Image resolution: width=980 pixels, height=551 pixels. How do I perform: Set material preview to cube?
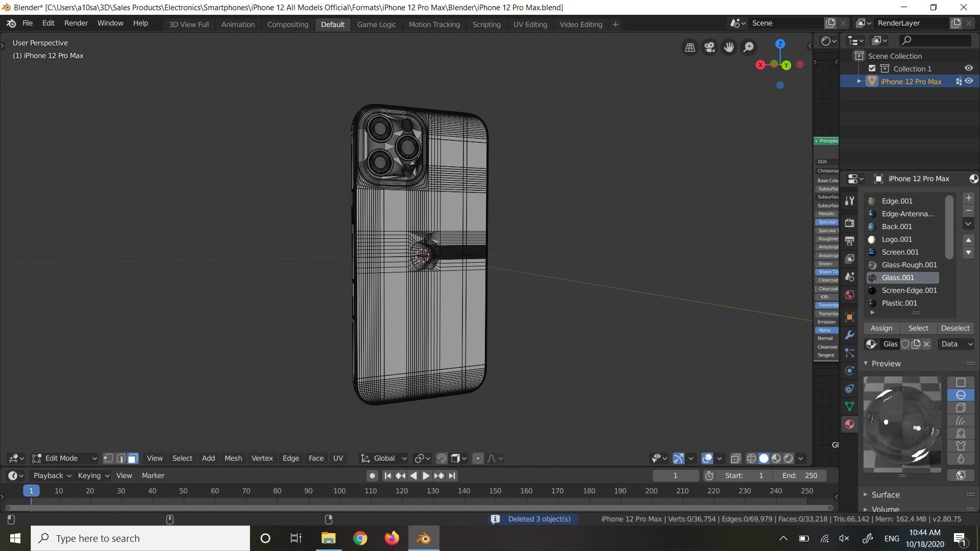click(961, 408)
